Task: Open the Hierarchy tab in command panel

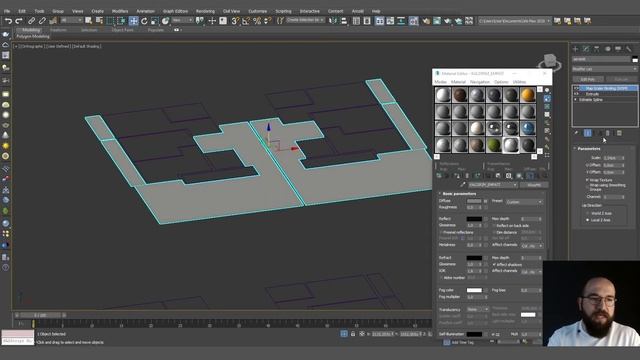Action: 597,49
